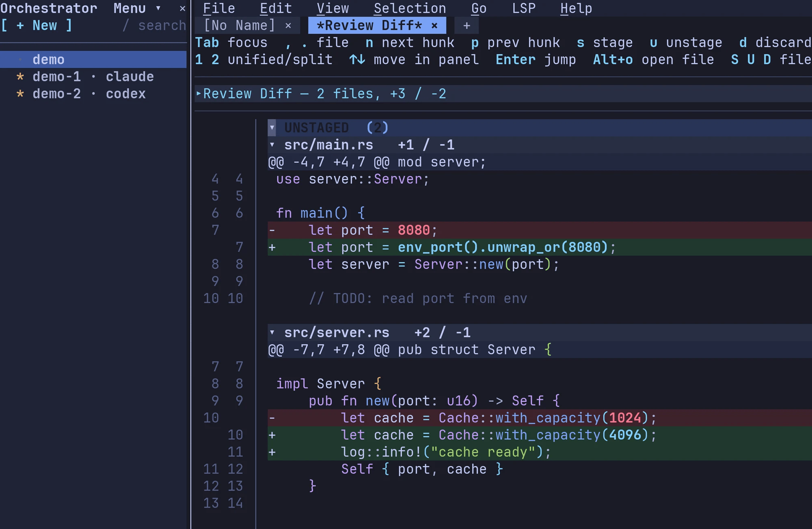
Task: Click the removed line Cache::with_capacity(1024)
Action: pyautogui.click(x=540, y=418)
